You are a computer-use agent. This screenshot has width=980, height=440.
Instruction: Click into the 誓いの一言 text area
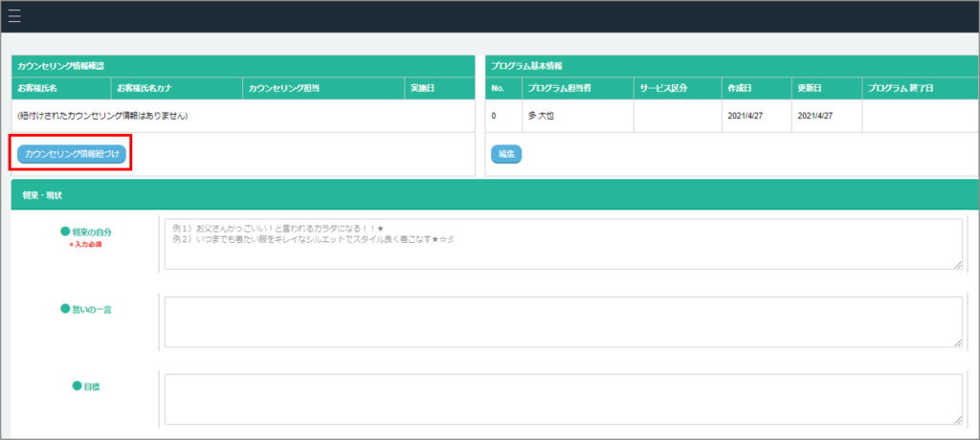pyautogui.click(x=563, y=321)
